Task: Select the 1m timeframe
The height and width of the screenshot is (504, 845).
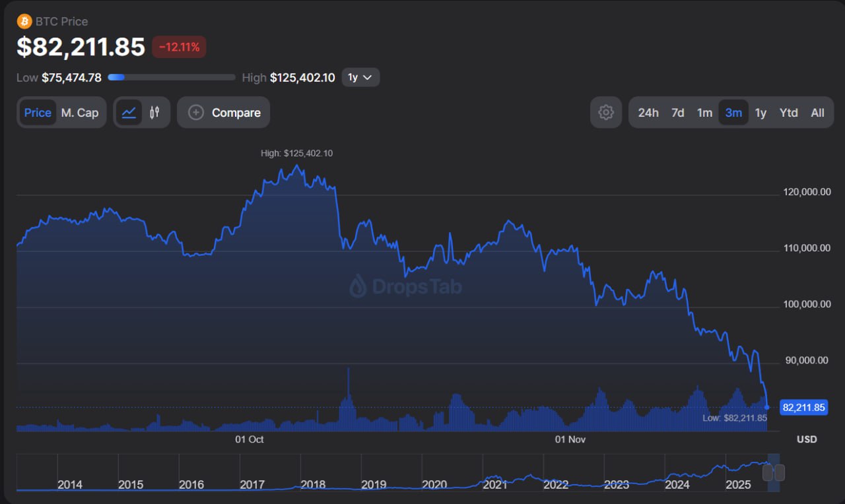Action: pos(704,113)
